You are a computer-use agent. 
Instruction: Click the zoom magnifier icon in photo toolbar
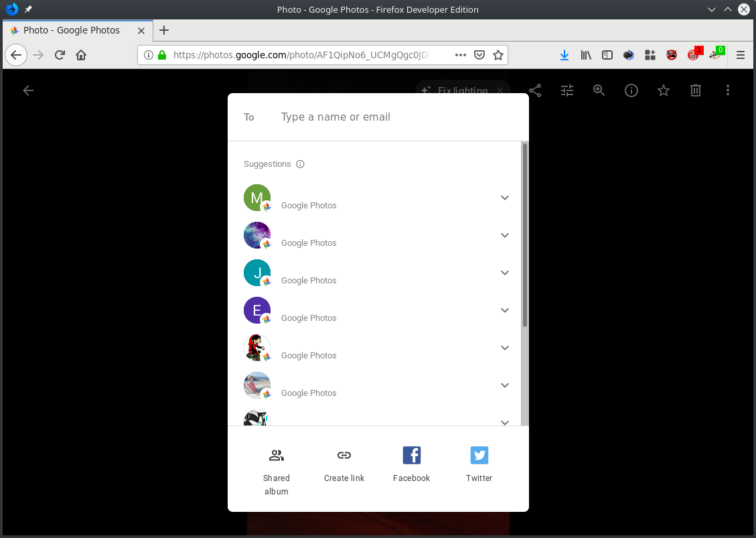[599, 90]
